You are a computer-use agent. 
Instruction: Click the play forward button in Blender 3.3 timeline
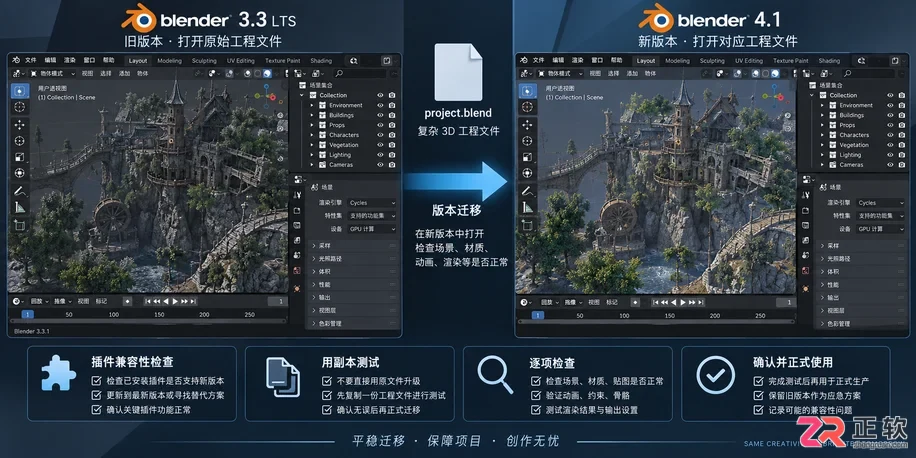click(x=175, y=301)
